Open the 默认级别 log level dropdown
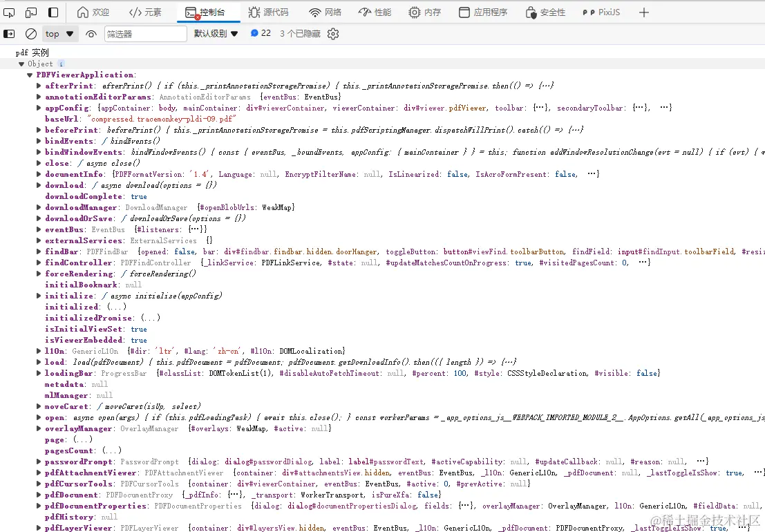Image resolution: width=765 pixels, height=532 pixels. pyautogui.click(x=216, y=34)
